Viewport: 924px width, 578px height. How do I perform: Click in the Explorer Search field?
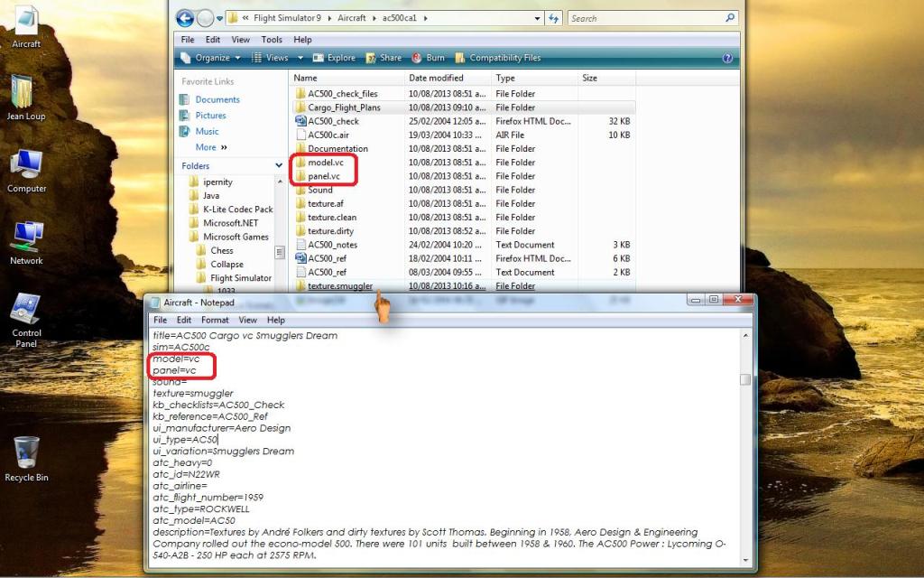[645, 18]
